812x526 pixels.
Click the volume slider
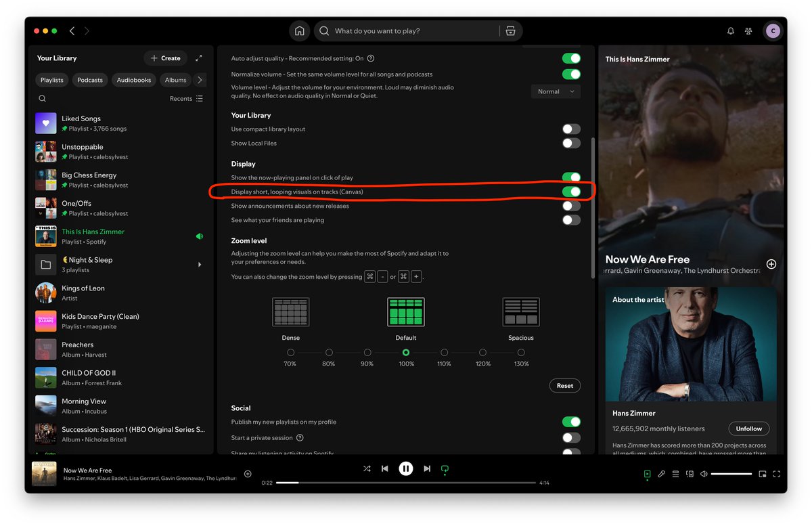(x=731, y=475)
